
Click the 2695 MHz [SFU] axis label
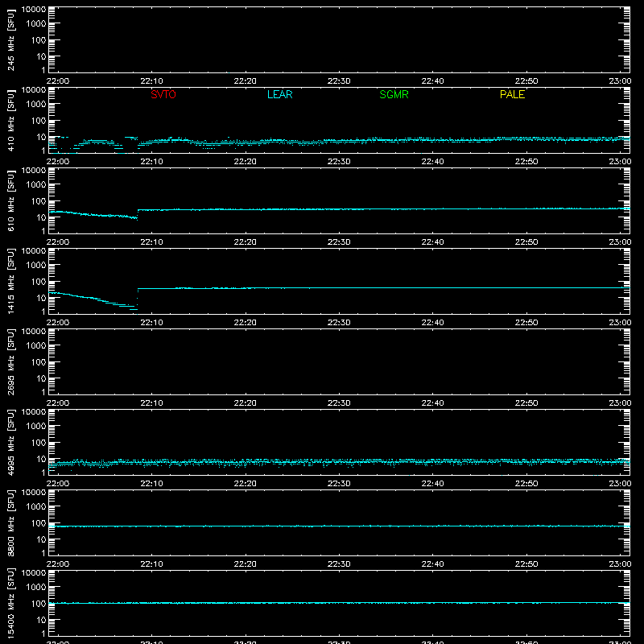point(11,361)
